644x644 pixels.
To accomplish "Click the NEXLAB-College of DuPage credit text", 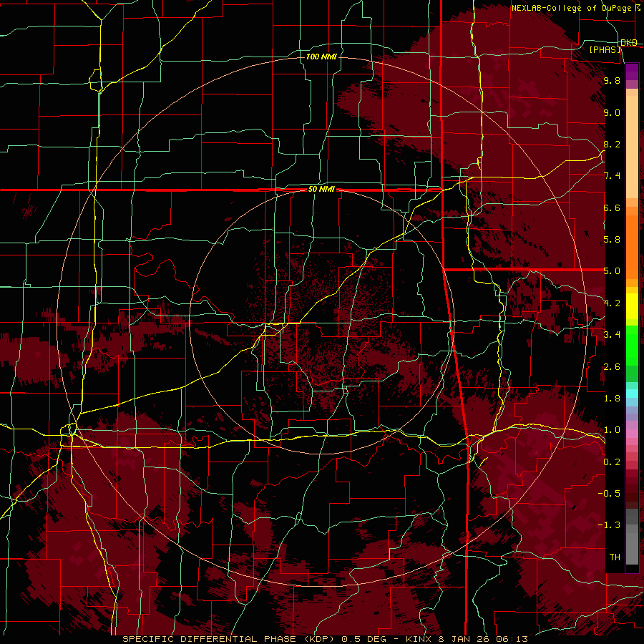I will tap(571, 8).
